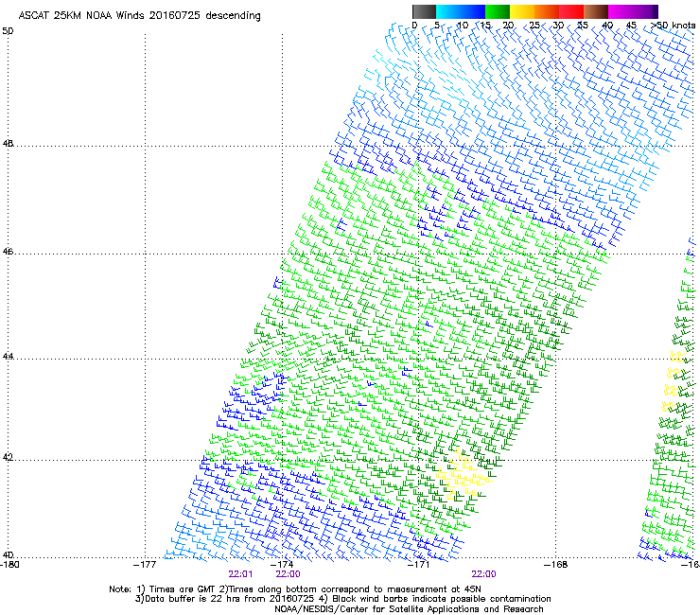
Task: Click the '20' label under the color bar
Action: point(508,26)
